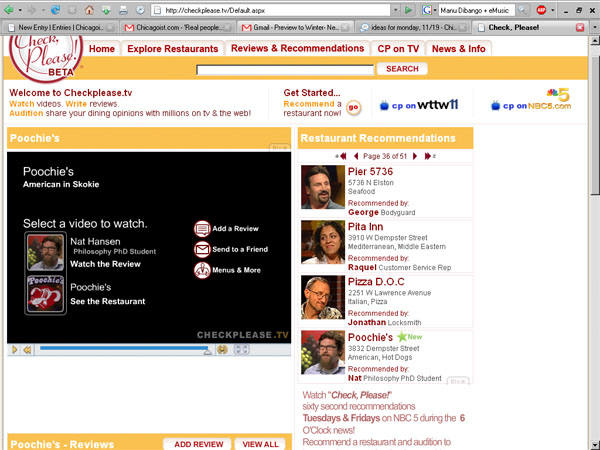Switch to the Chicagoist.com 'Real people' tab
600x450 pixels.
coord(178,27)
